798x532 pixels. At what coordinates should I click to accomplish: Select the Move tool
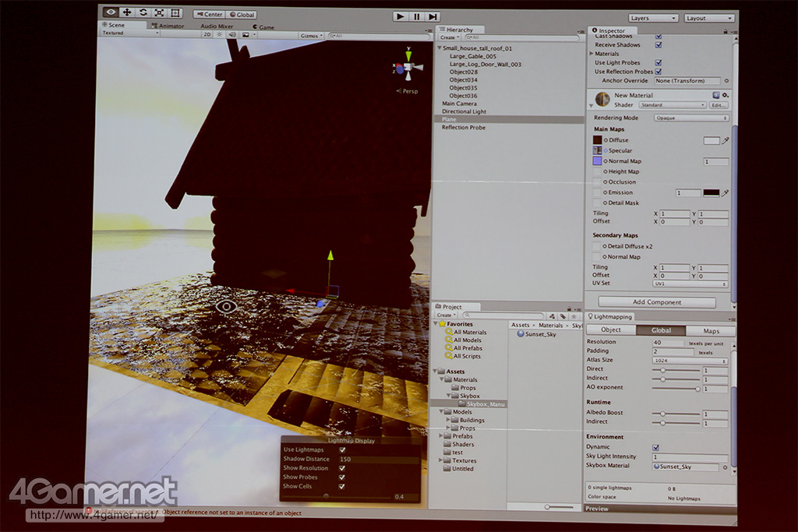click(x=127, y=12)
